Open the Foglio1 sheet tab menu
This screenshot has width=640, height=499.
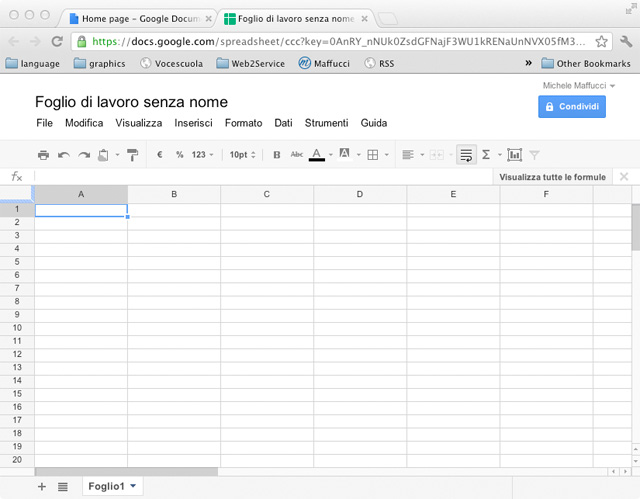(134, 486)
